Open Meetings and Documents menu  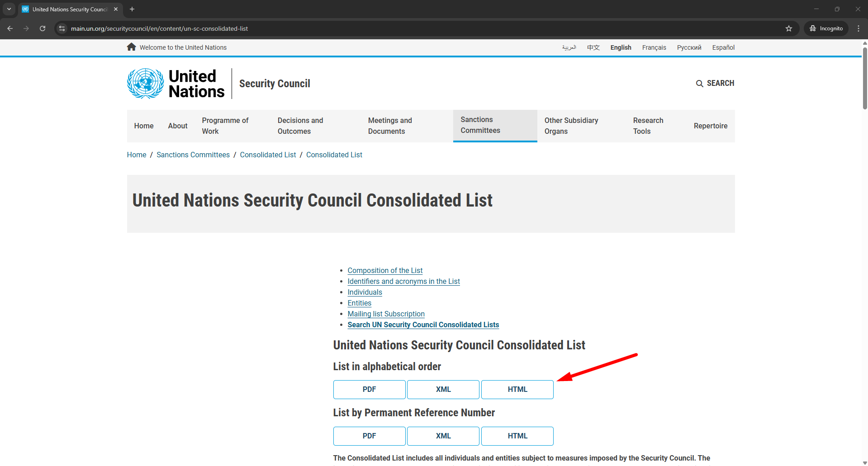pyautogui.click(x=407, y=126)
